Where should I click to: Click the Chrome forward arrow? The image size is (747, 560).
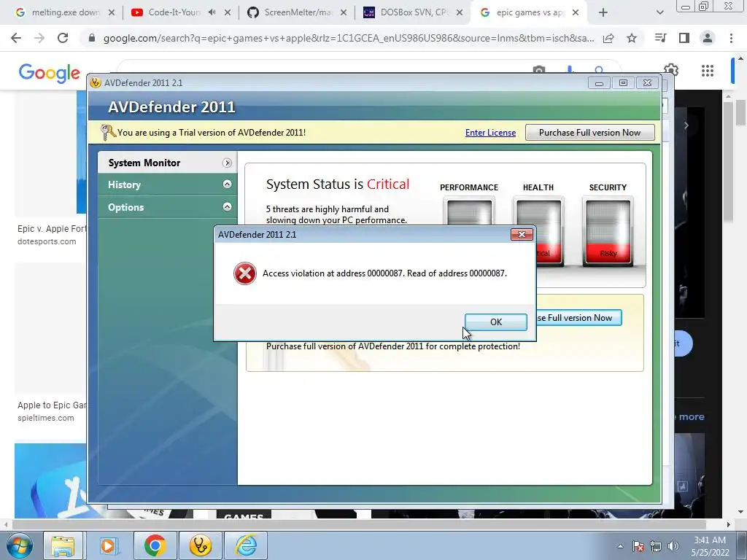[x=39, y=38]
